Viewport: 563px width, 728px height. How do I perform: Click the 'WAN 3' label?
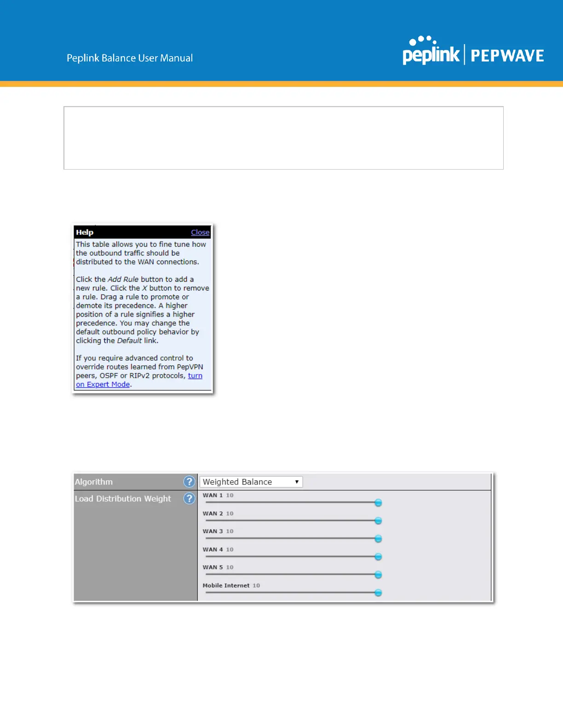coord(213,531)
